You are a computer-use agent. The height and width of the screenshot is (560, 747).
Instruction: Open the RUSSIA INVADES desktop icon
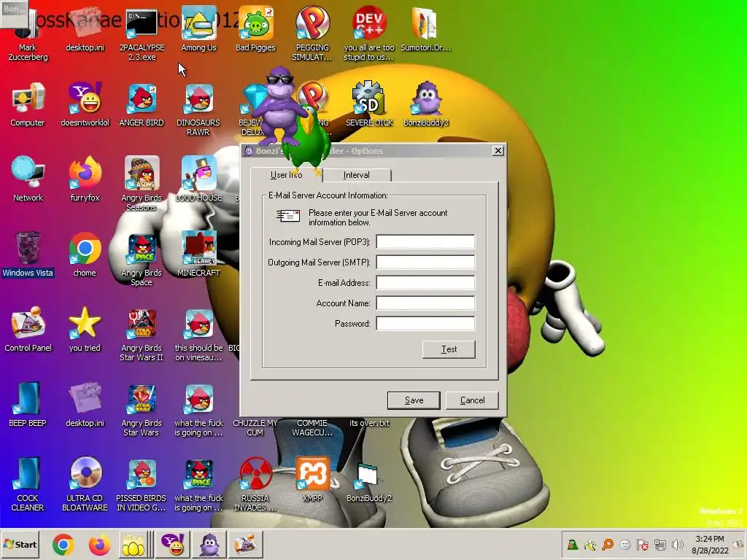click(x=255, y=484)
